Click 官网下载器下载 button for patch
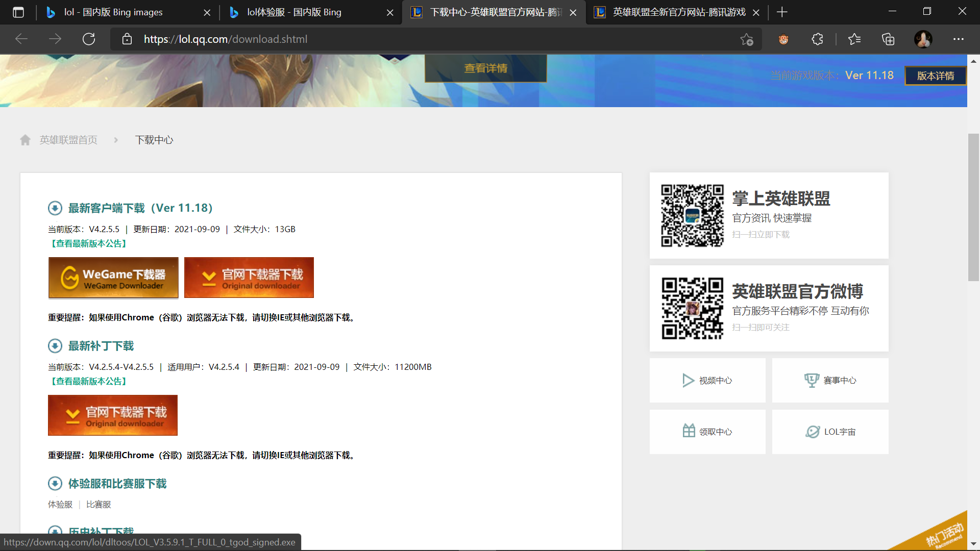 pos(113,415)
